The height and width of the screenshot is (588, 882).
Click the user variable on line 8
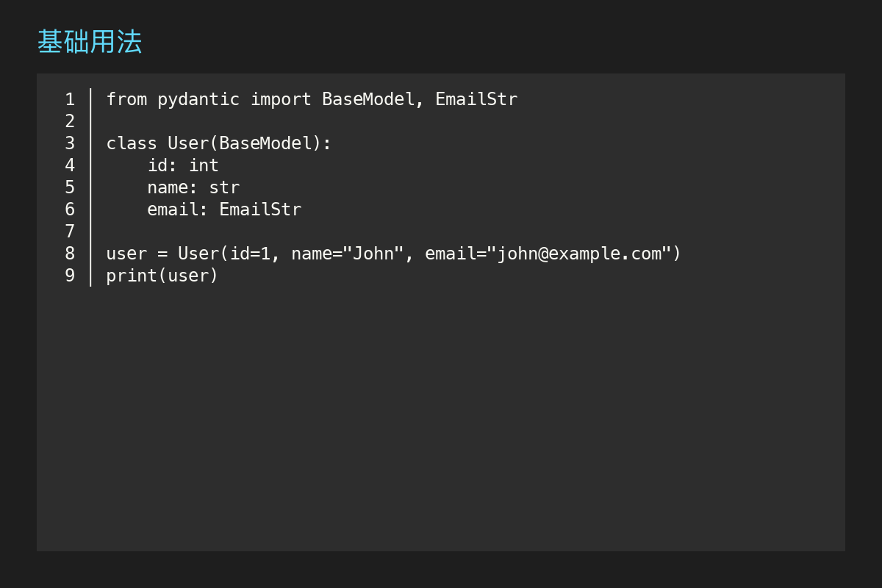pos(126,254)
